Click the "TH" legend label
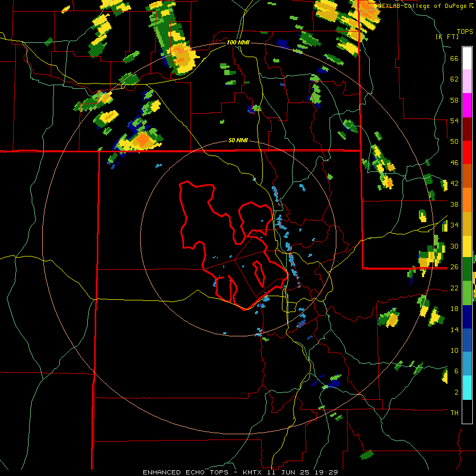 click(x=454, y=413)
